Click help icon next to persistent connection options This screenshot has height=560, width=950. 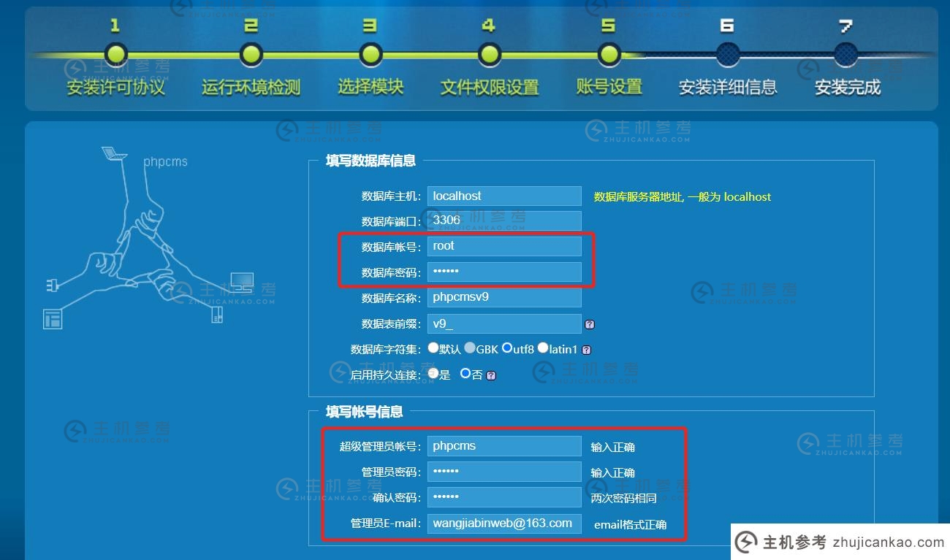[x=491, y=375]
